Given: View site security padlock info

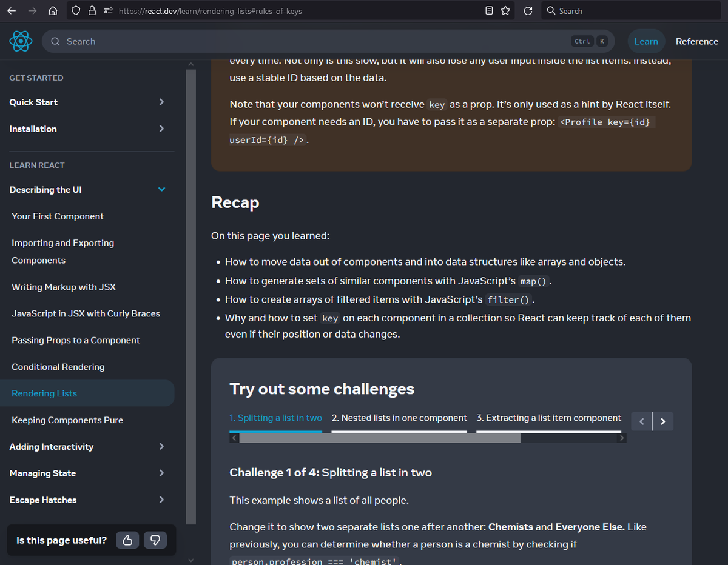Looking at the screenshot, I should pos(92,11).
